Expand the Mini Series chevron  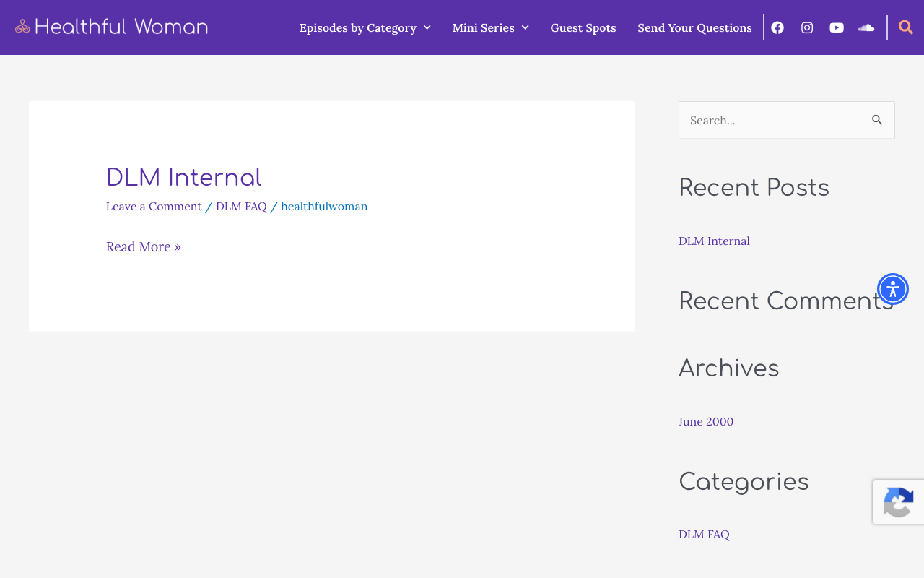tap(526, 27)
